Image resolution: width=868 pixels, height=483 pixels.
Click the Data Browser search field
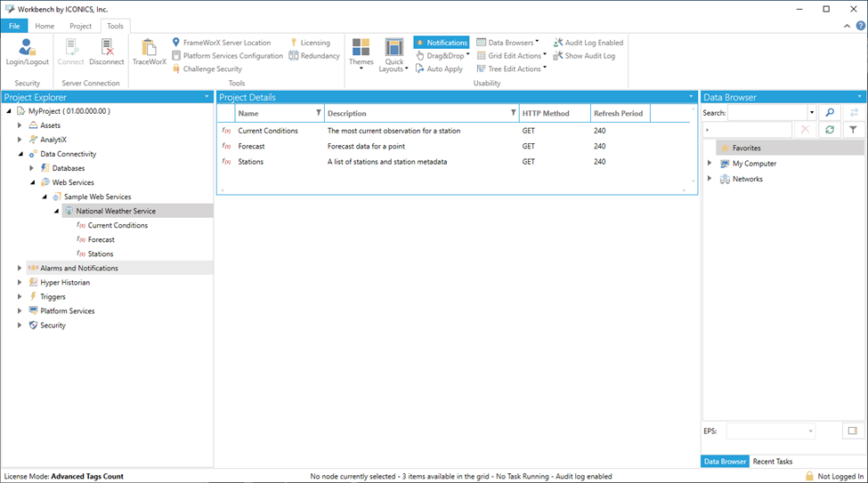[x=767, y=113]
